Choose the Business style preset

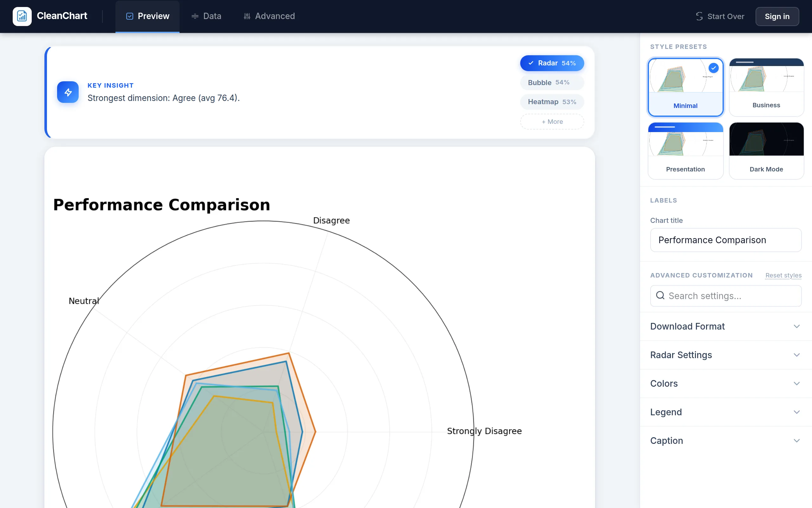coord(766,87)
